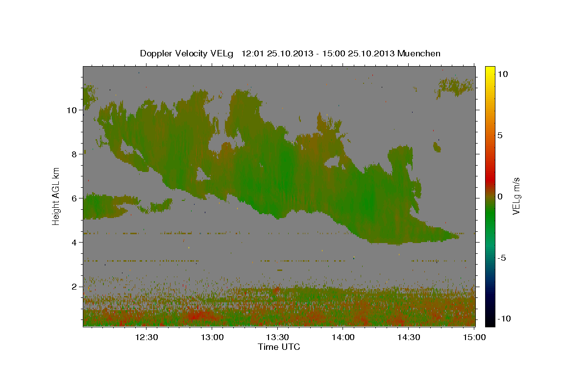Viewport: 588px width, 392px height.
Task: Click the 14:00 time tick label
Action: click(343, 337)
